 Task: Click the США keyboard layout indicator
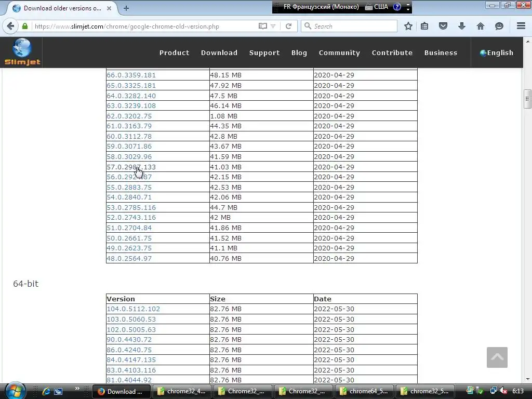point(377,7)
